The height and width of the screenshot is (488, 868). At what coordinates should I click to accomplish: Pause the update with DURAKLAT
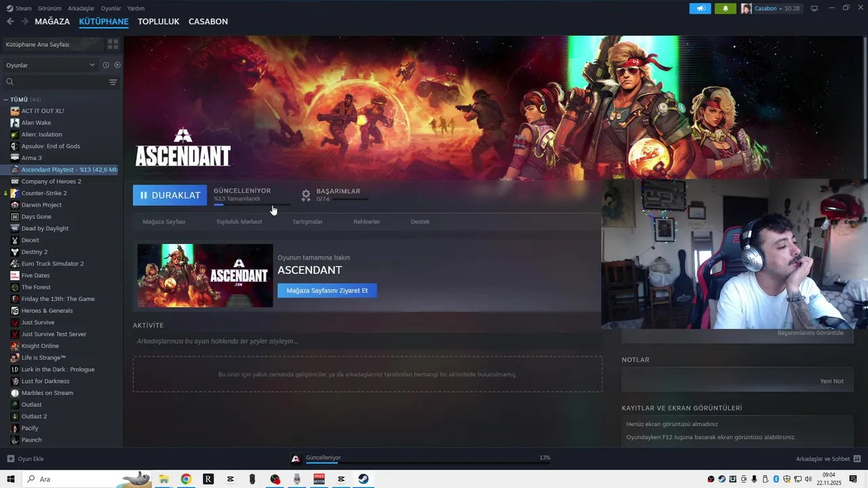tap(170, 195)
